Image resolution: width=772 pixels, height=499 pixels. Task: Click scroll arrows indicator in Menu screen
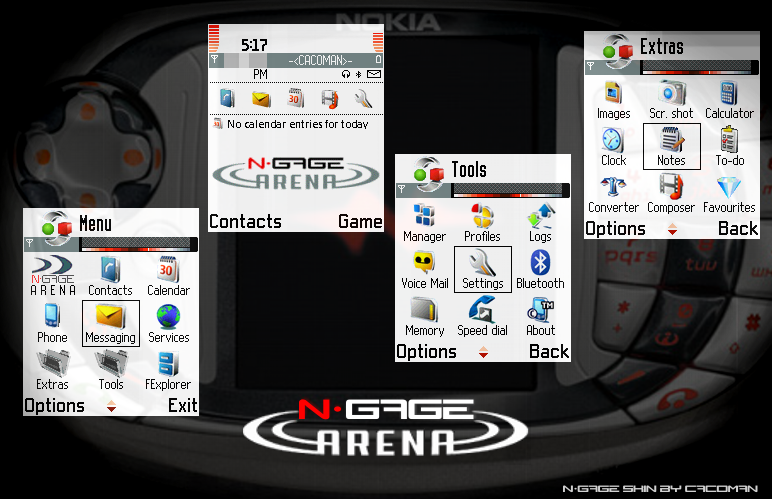[x=112, y=406]
